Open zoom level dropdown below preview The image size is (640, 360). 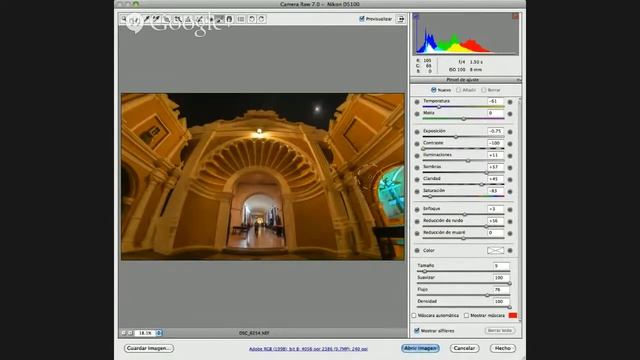[x=159, y=333]
